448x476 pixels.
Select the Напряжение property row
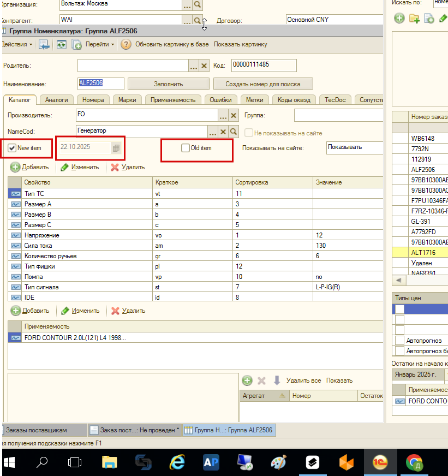[195, 235]
